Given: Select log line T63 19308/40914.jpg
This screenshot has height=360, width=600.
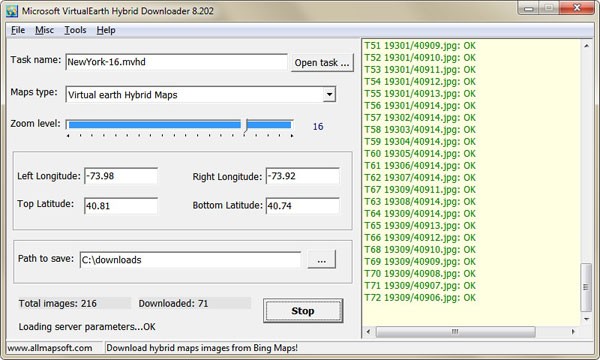Looking at the screenshot, I should tap(420, 201).
